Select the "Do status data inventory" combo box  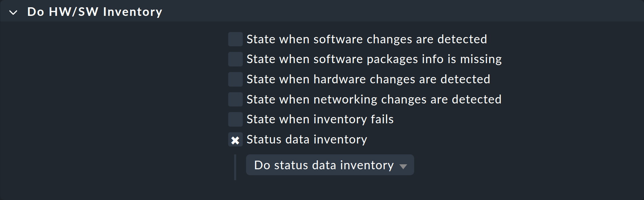tap(329, 165)
